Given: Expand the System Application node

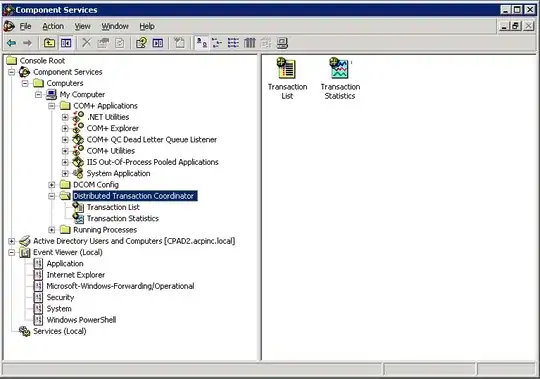Looking at the screenshot, I should [x=65, y=173].
